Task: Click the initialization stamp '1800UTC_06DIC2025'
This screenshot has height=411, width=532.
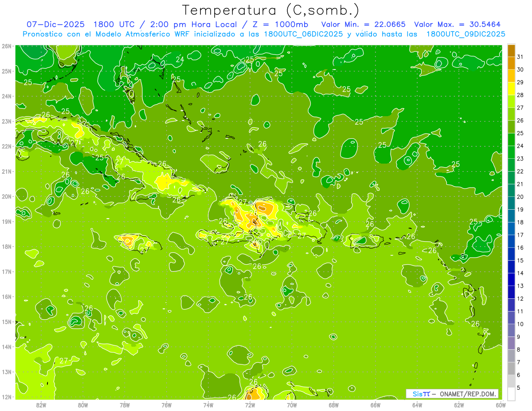Action: click(x=303, y=34)
